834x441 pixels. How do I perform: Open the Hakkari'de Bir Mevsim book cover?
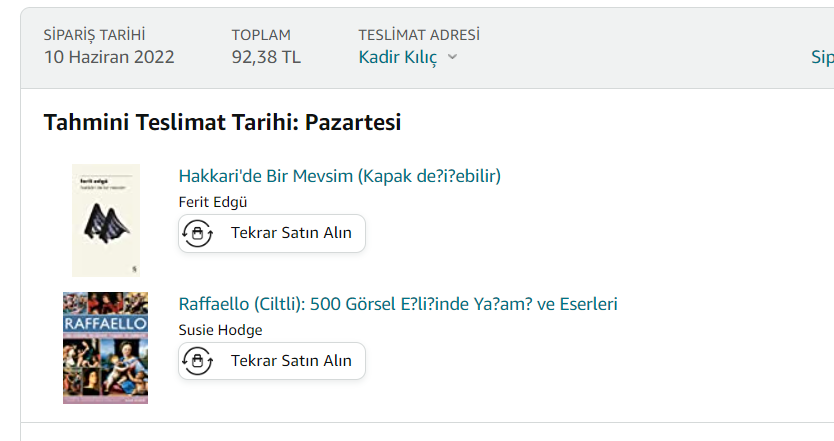[x=106, y=220]
